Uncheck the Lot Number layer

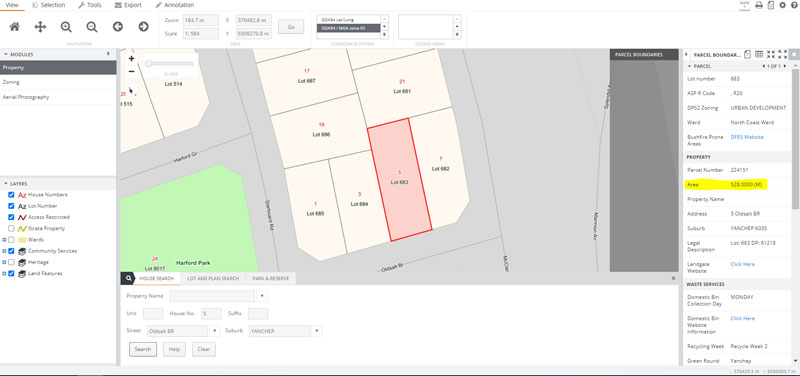[x=11, y=206]
